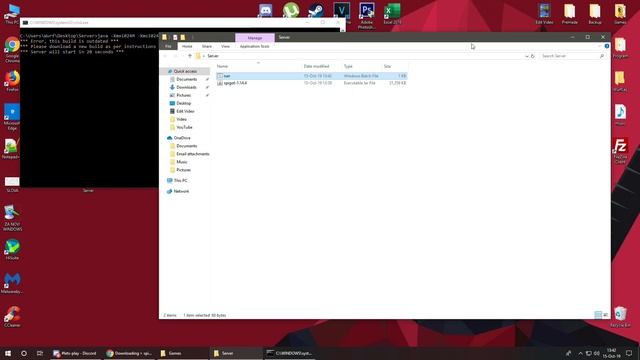Switch to details view in Explorer
Viewport: 640px width, 360px height.
tap(598, 315)
